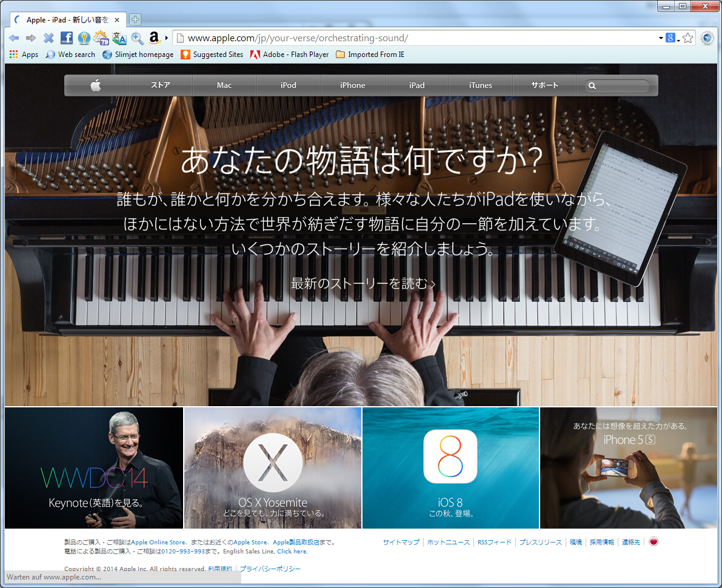Open the WWDC14 Keynote promo tile

pos(94,468)
